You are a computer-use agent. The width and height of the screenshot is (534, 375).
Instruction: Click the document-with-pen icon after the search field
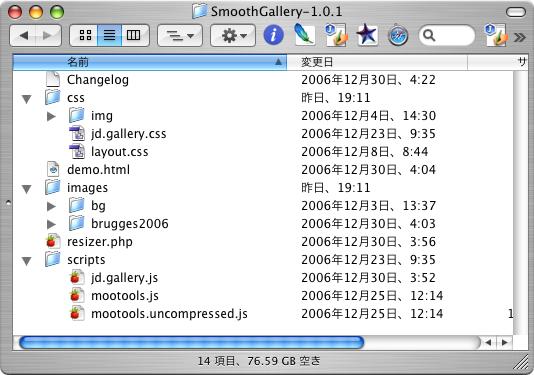pyautogui.click(x=496, y=34)
